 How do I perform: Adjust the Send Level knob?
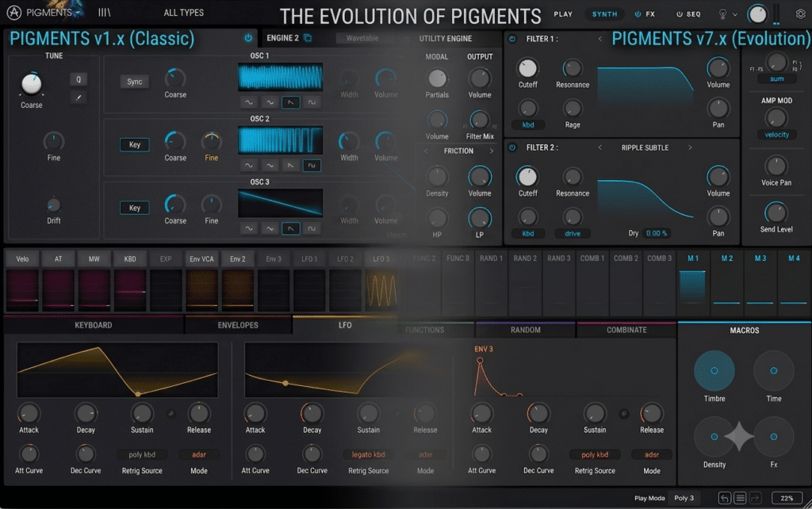click(776, 212)
